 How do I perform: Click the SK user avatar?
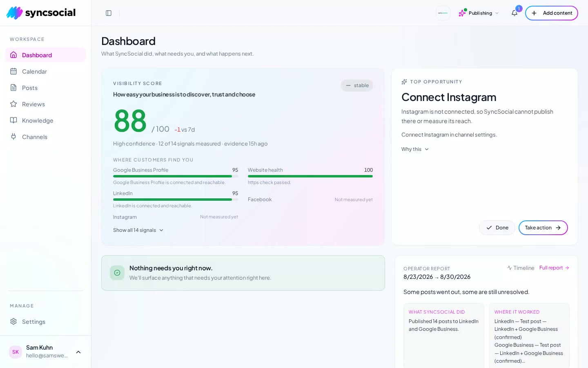coord(16,352)
